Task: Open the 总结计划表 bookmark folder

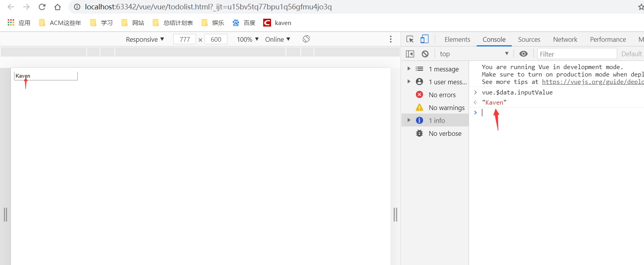Action: [173, 23]
